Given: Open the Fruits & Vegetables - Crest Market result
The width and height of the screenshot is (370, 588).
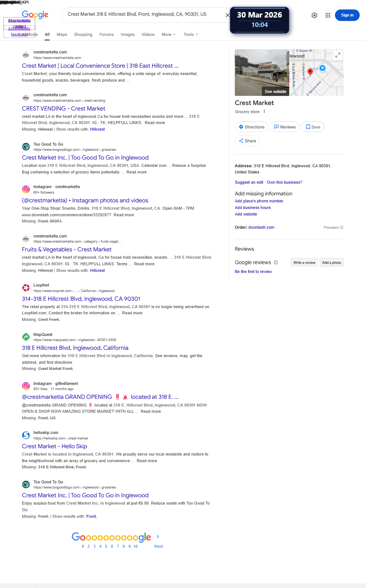Looking at the screenshot, I should 67,250.
